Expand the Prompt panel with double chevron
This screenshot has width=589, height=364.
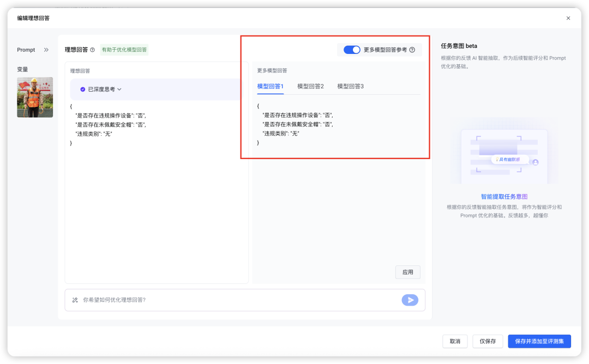pos(46,50)
